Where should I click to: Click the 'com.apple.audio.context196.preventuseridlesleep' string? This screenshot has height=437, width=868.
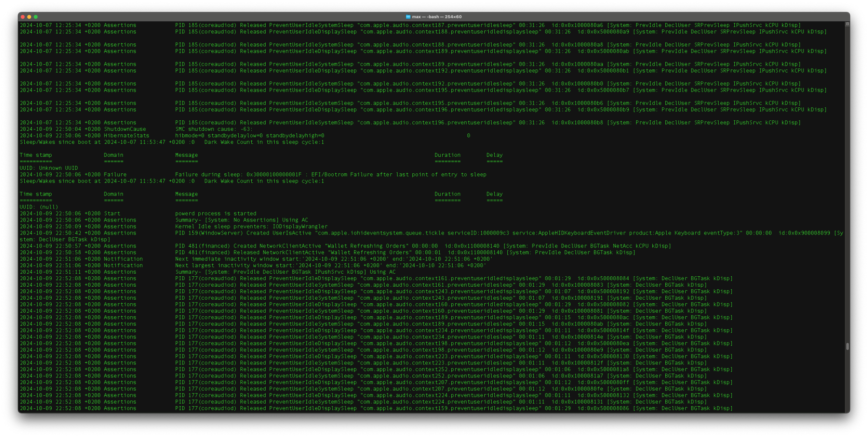[437, 123]
